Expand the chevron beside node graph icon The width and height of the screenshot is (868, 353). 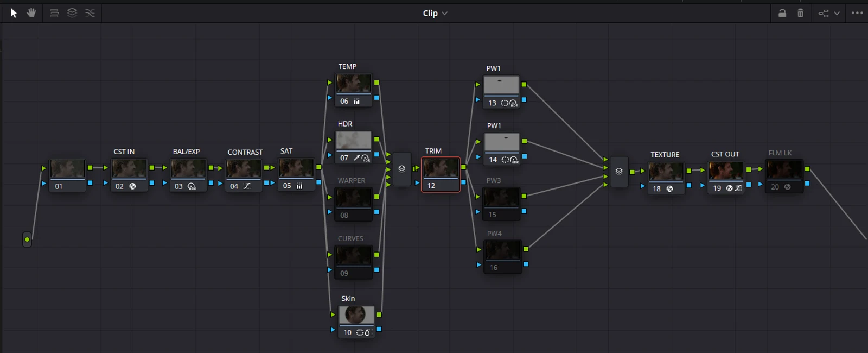pyautogui.click(x=837, y=14)
